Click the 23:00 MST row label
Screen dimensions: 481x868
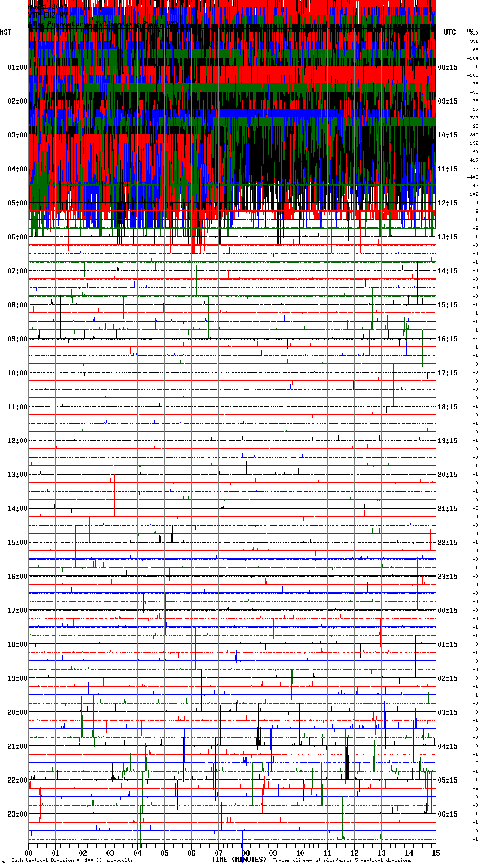point(17,814)
